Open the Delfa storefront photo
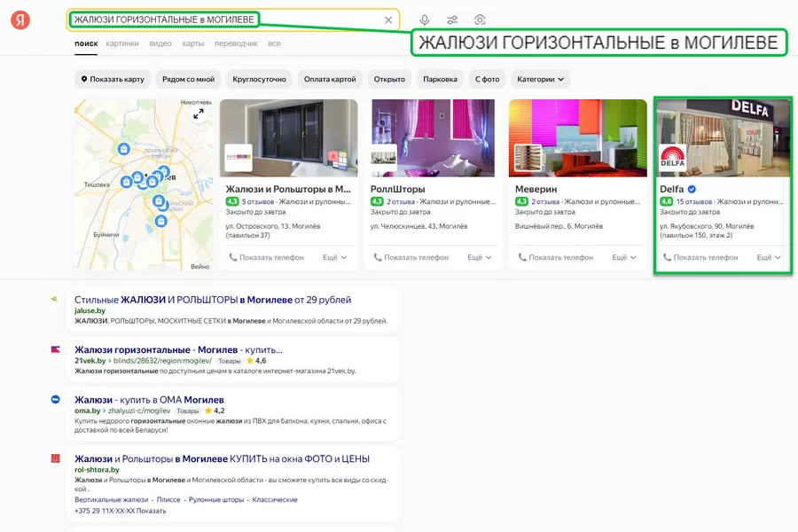The height and width of the screenshot is (532, 798). 723,138
